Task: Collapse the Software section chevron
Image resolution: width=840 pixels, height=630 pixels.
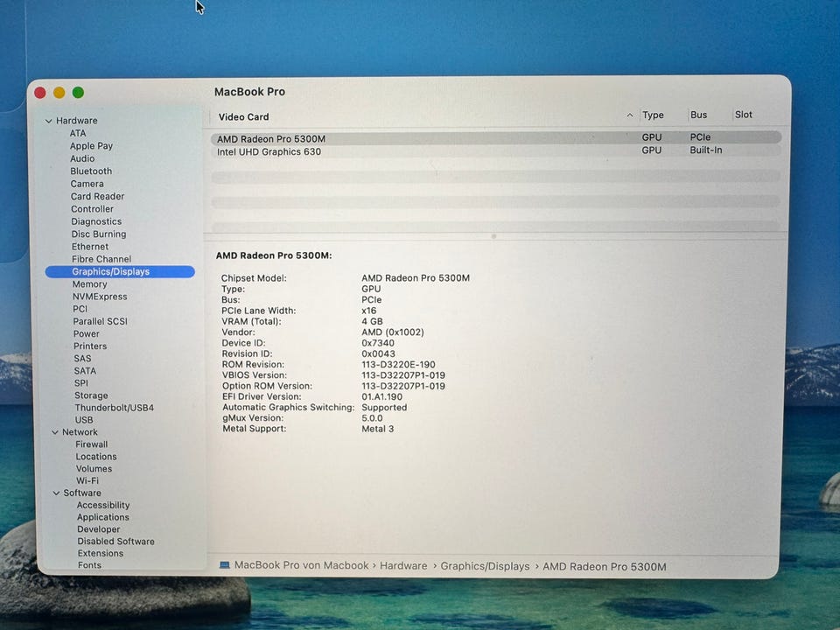Action: click(x=56, y=493)
